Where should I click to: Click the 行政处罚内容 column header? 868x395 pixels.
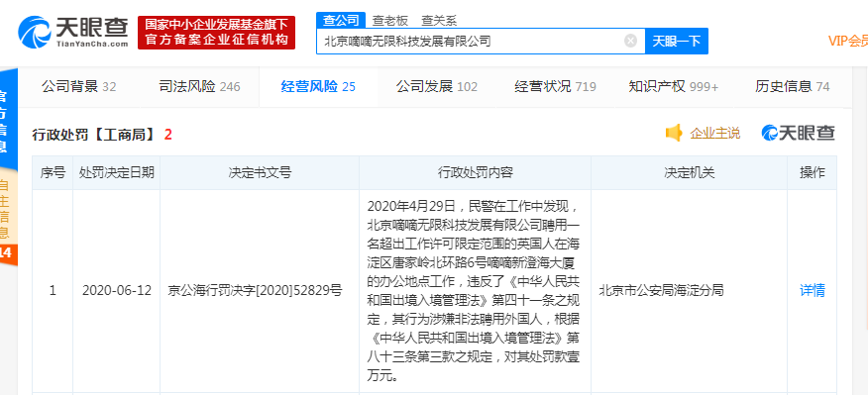tap(475, 172)
